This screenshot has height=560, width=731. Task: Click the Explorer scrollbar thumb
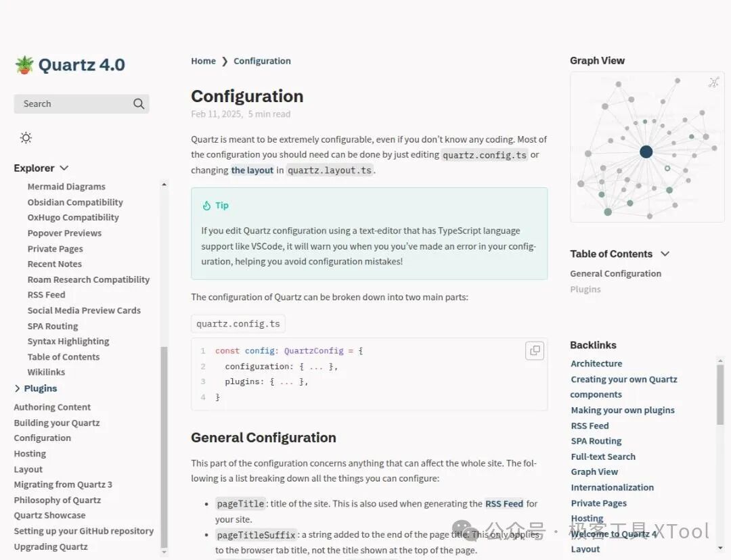click(164, 447)
